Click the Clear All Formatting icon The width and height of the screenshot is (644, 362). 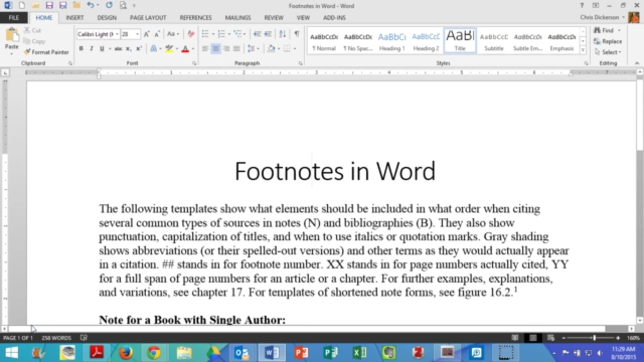coord(191,34)
